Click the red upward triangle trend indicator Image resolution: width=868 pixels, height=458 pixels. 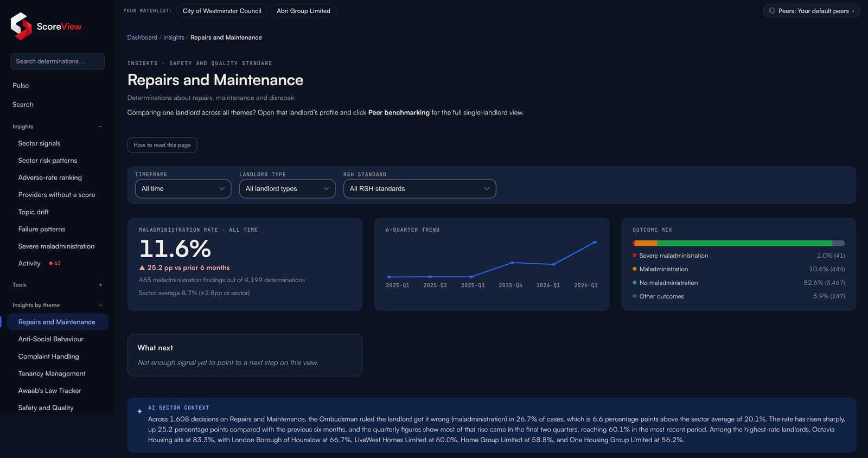(142, 268)
